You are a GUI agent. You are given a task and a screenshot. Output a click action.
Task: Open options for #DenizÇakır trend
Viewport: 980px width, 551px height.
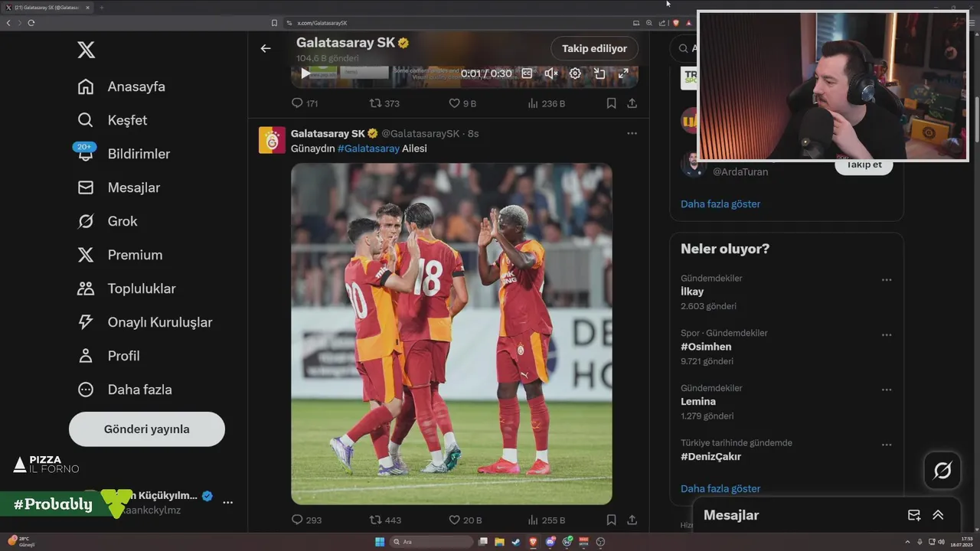click(x=887, y=445)
